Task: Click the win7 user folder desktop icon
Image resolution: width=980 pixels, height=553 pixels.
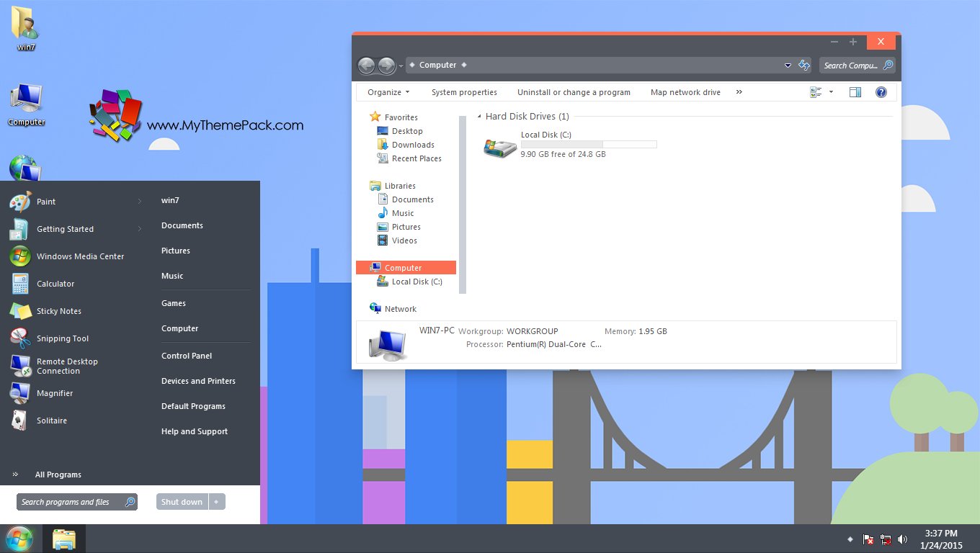Action: pos(26,28)
